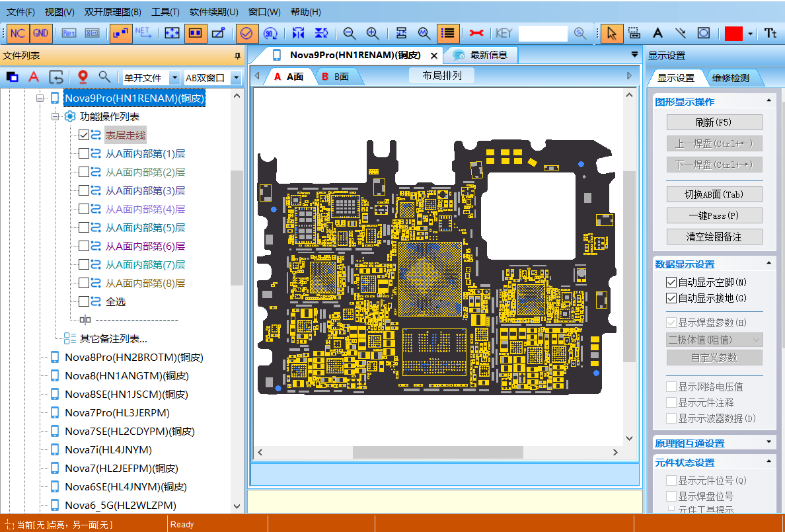Screen dimensions: 785x532
Task: Select the zoom out magnifier icon
Action: point(349,33)
